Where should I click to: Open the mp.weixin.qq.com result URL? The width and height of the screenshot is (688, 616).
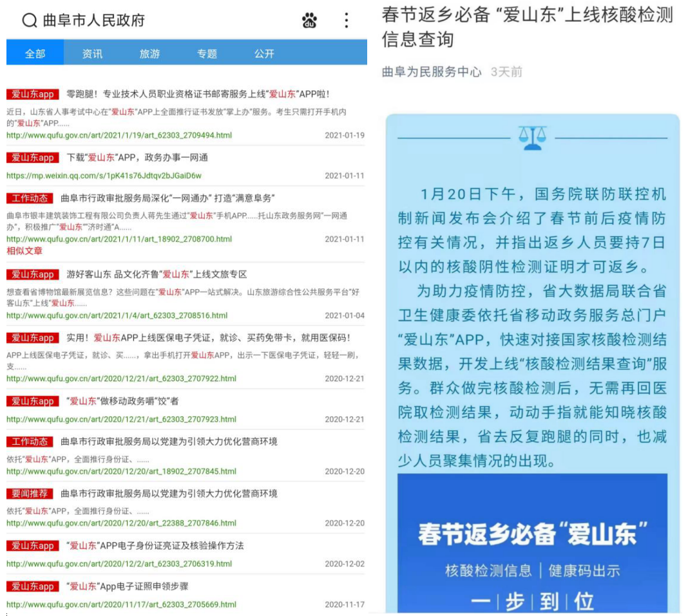104,176
